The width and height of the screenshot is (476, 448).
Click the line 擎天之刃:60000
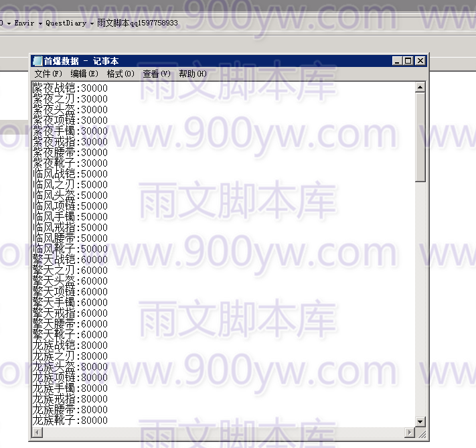click(70, 270)
